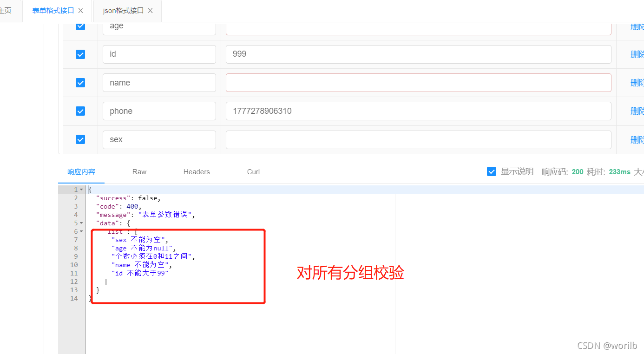The height and width of the screenshot is (354, 644).
Task: Click the id parameter name field
Action: point(159,54)
